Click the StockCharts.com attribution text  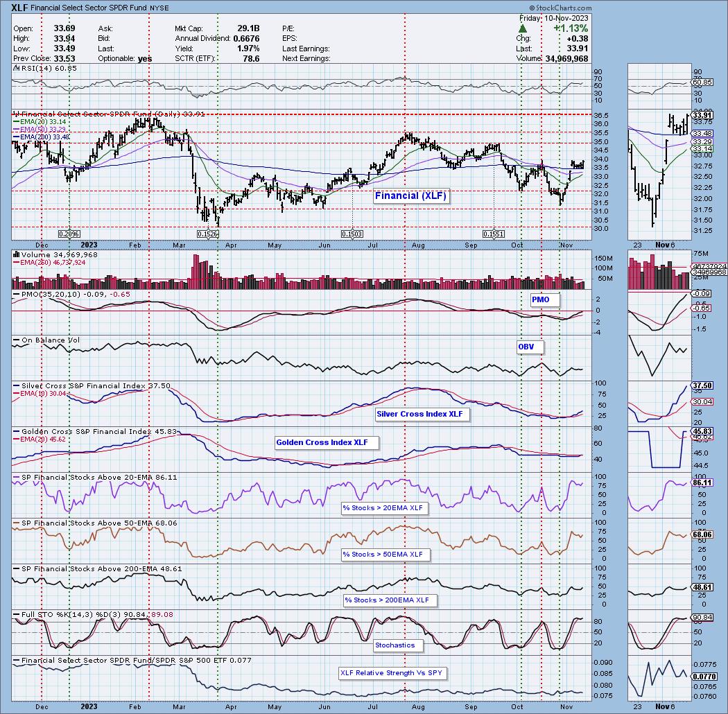pos(560,8)
